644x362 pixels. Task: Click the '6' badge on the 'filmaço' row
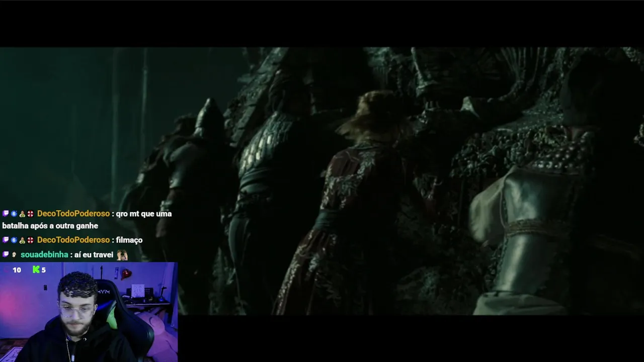click(x=14, y=240)
